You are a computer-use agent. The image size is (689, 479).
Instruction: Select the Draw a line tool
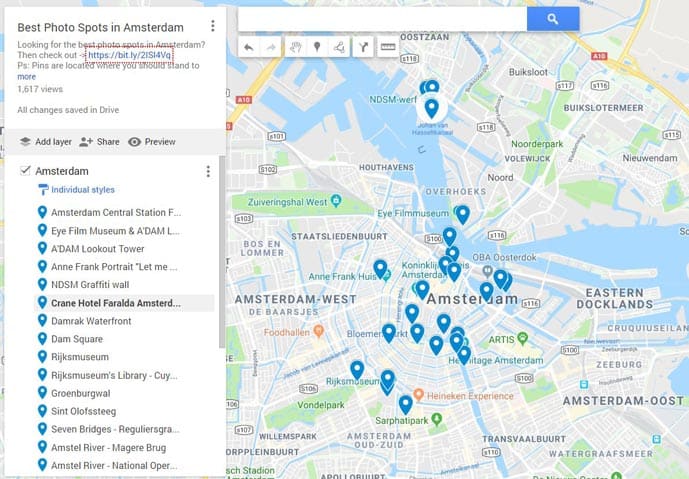tap(339, 47)
